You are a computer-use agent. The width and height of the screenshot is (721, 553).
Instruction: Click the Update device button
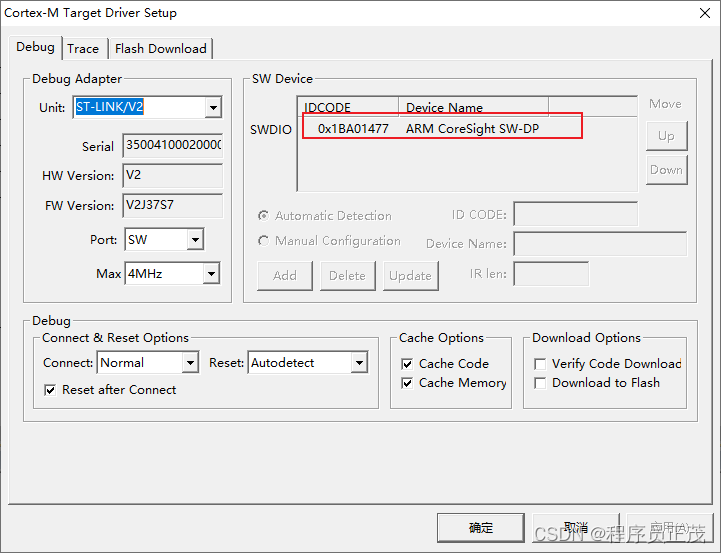click(x=411, y=276)
